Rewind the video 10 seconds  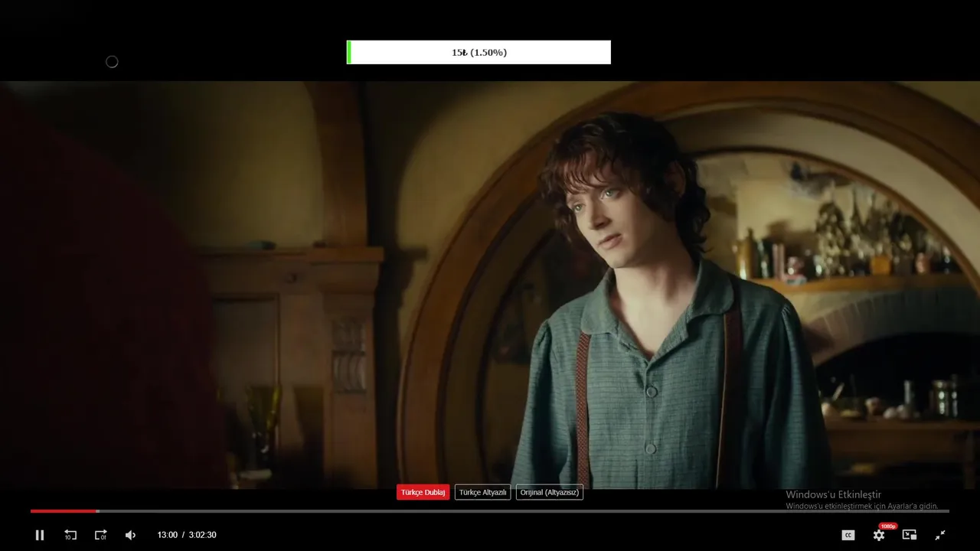pyautogui.click(x=70, y=535)
